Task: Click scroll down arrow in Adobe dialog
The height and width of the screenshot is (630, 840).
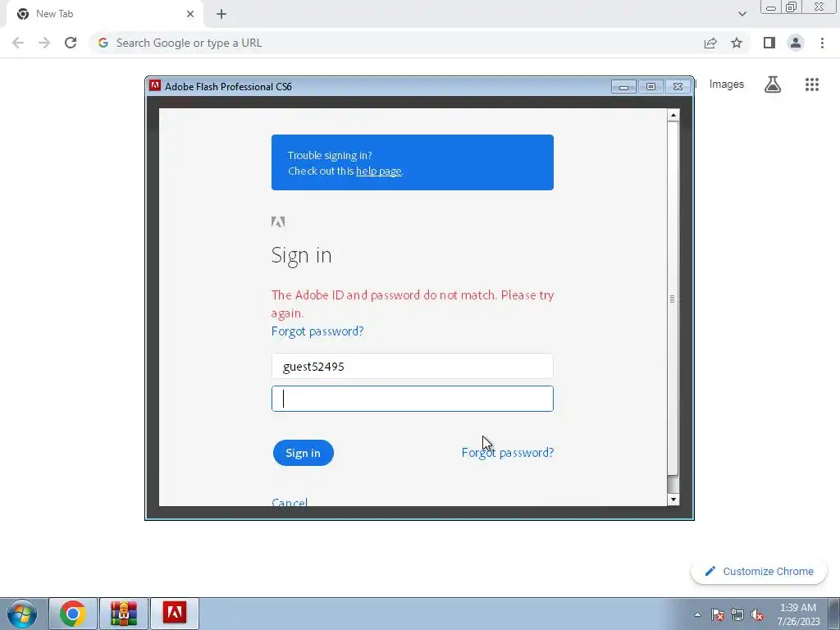Action: pyautogui.click(x=673, y=500)
